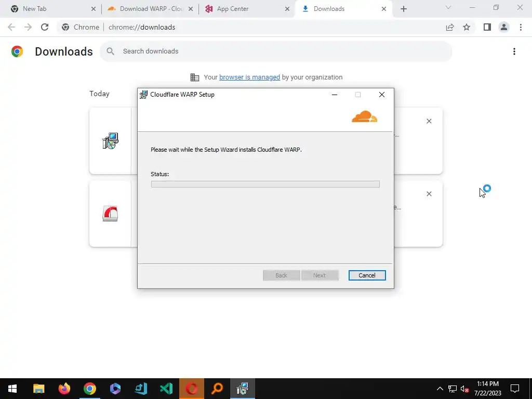
Task: Switch to the Download WARP tab
Action: tap(149, 9)
